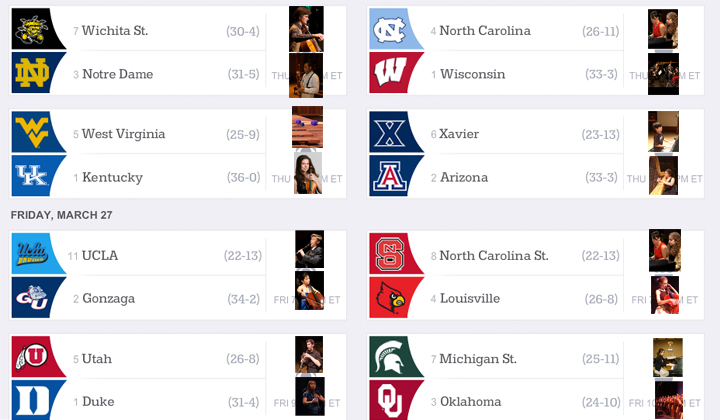Open the North Carolina NC logo

390,30
